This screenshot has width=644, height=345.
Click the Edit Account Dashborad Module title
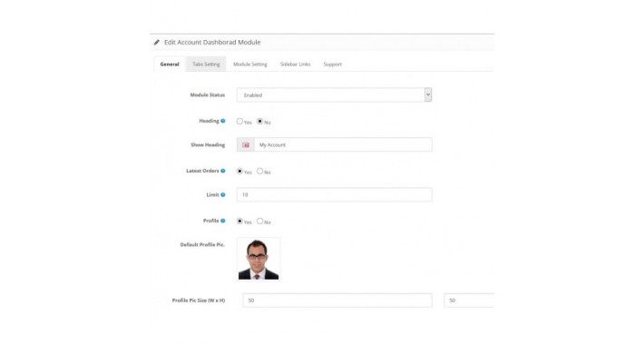click(212, 43)
